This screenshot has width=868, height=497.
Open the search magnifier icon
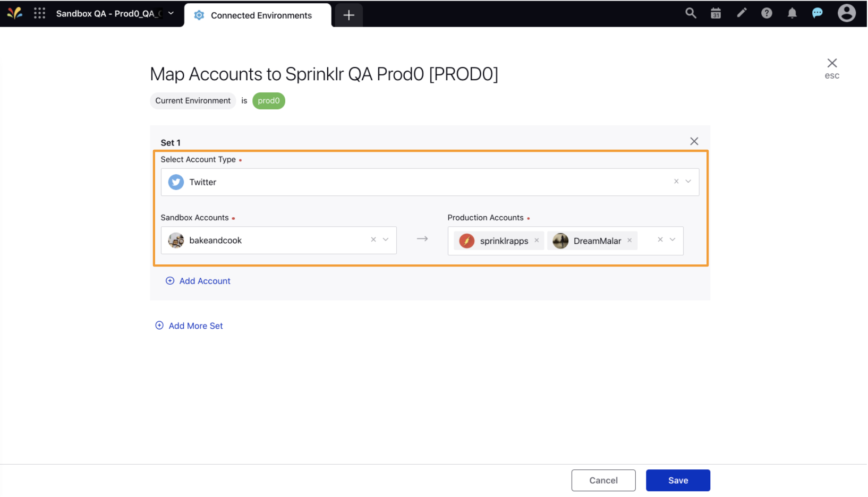pos(691,13)
